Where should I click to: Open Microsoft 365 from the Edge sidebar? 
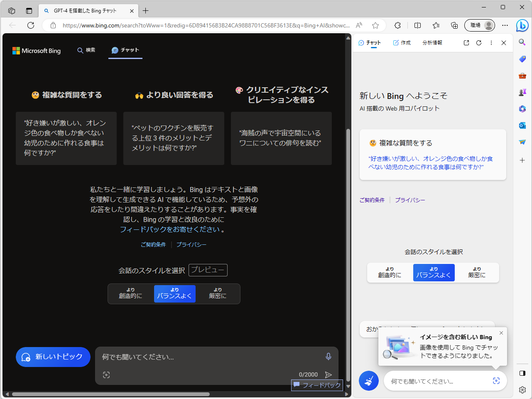click(522, 109)
